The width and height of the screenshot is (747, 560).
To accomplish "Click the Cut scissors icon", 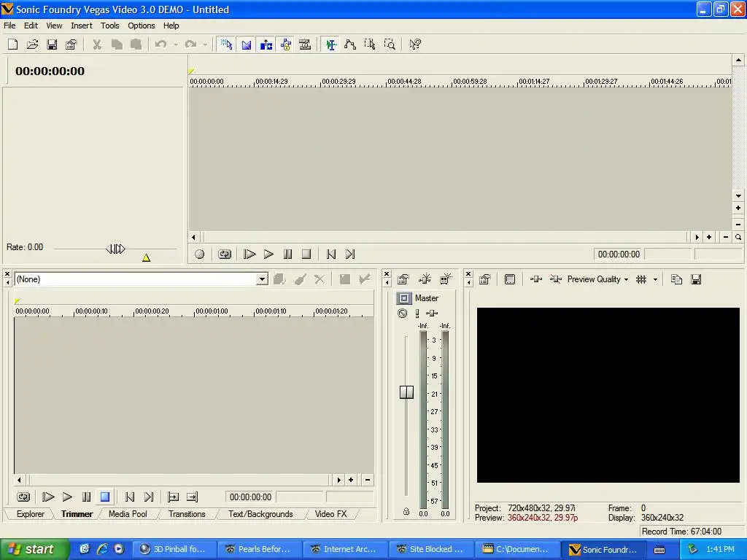I will tap(97, 44).
